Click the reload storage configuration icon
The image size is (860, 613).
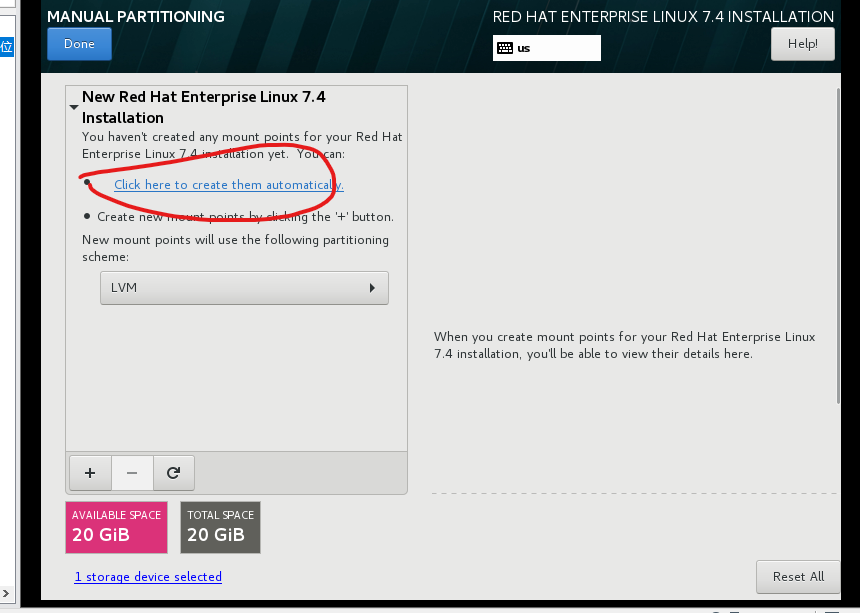[173, 473]
